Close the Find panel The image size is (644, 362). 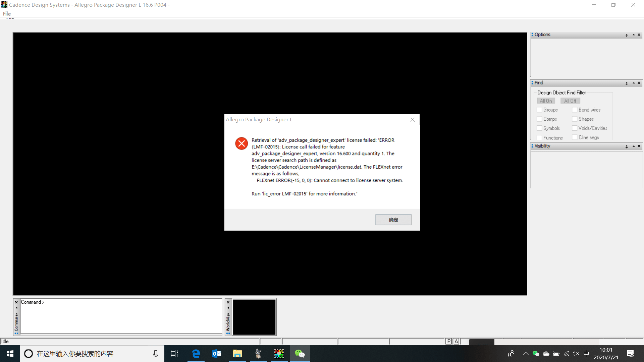tap(639, 83)
